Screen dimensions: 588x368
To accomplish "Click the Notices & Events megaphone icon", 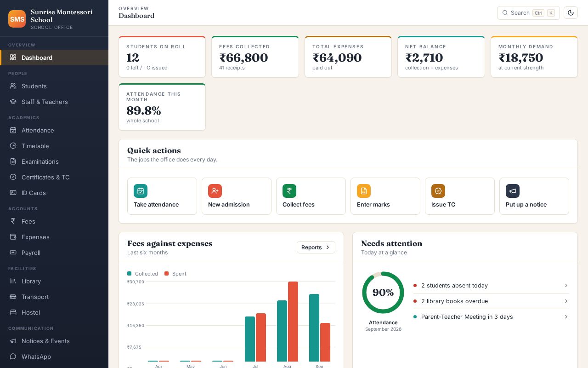I will point(13,341).
